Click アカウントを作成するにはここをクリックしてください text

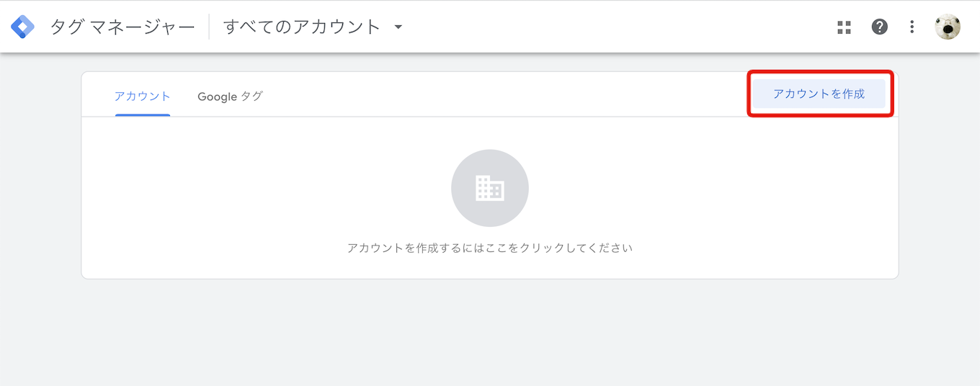tap(490, 248)
